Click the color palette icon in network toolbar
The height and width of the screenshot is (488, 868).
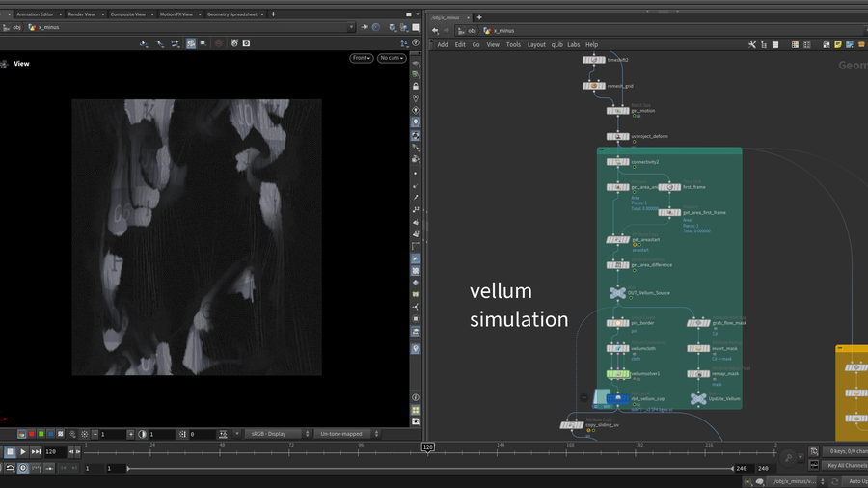click(x=795, y=44)
